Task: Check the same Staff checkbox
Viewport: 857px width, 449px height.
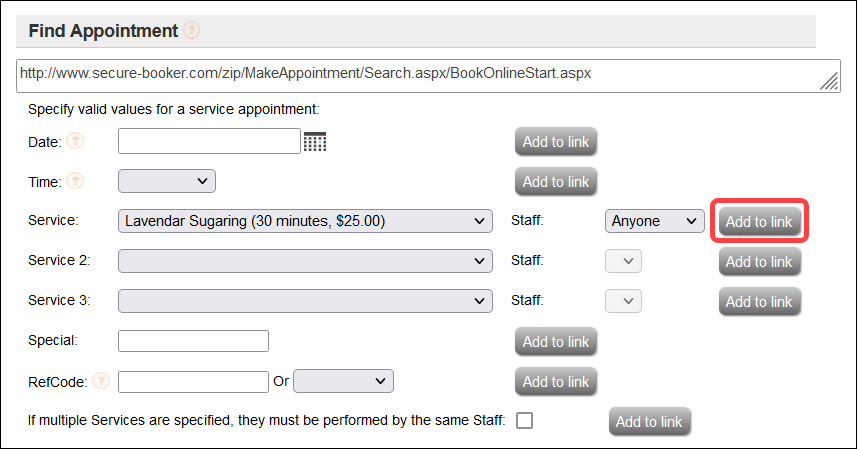Action: [x=524, y=421]
